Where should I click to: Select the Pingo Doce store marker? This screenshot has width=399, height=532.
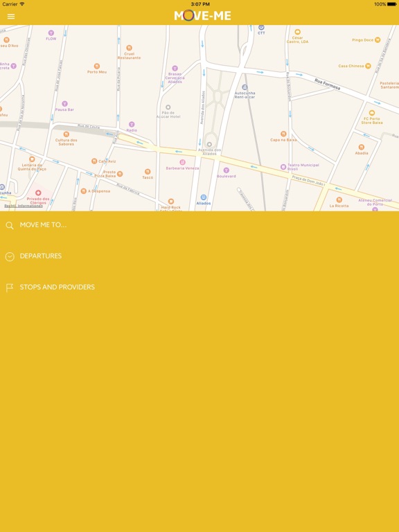[378, 39]
